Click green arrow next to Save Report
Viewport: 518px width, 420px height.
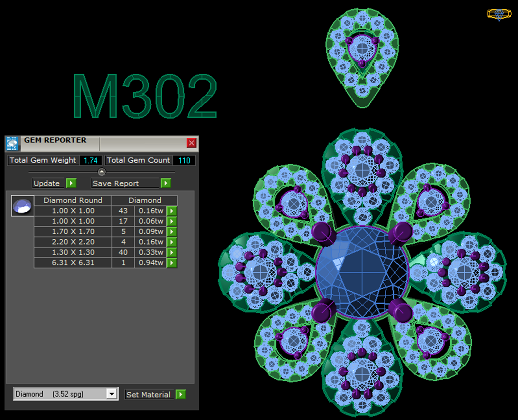(x=166, y=183)
